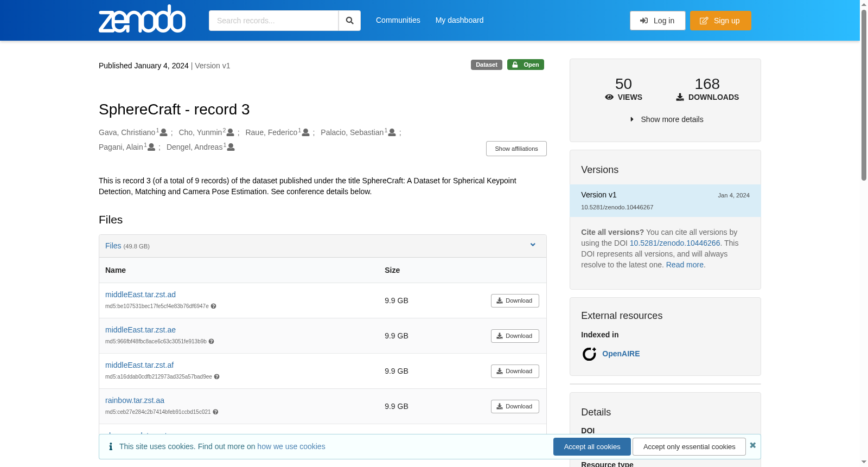This screenshot has width=868, height=467.
Task: Open the middleEast.tar.zst.af file link
Action: point(139,365)
